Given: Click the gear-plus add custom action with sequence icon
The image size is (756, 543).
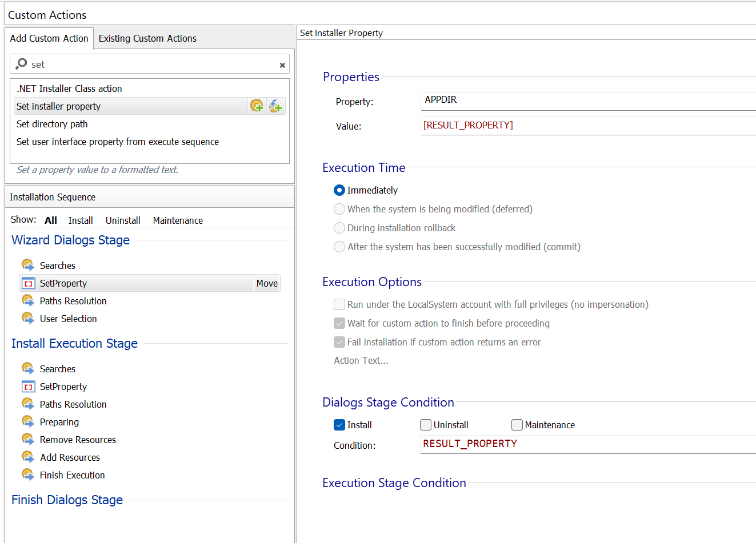Looking at the screenshot, I should (x=257, y=106).
